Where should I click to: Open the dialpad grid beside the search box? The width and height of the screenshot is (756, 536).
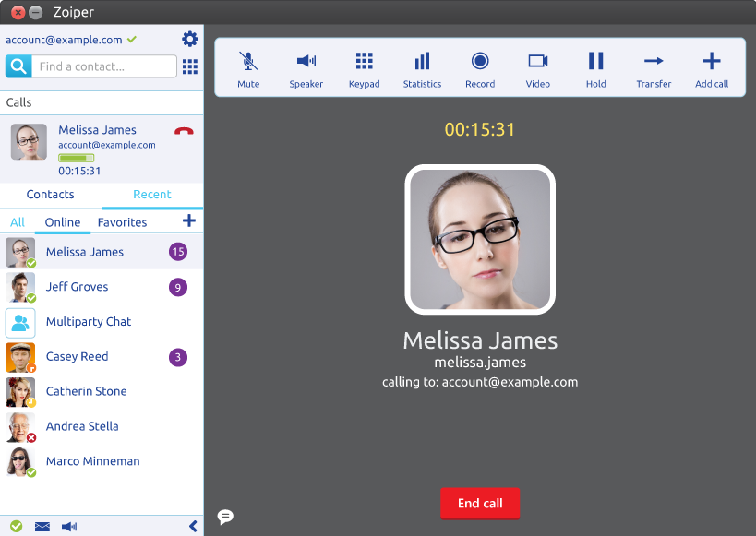click(x=190, y=66)
